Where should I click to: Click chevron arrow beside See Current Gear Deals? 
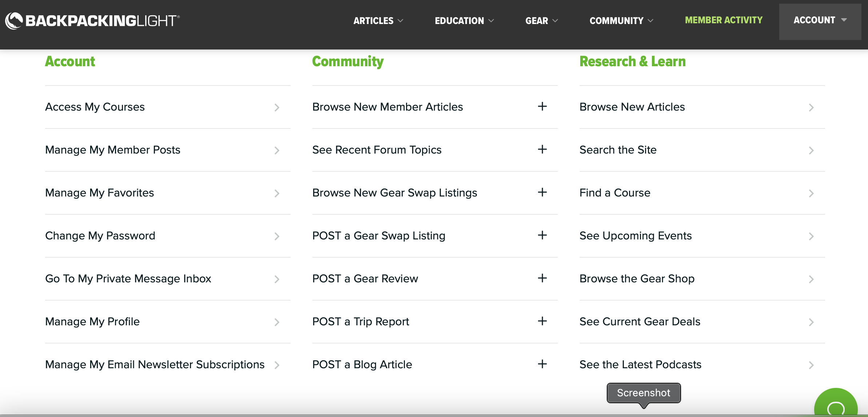coord(811,322)
